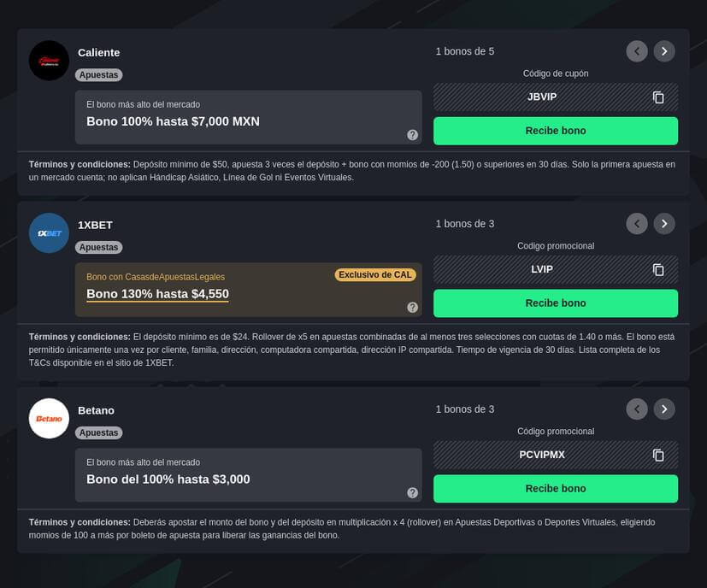Copy the JBVIP coupon code using copy icon

(x=658, y=97)
